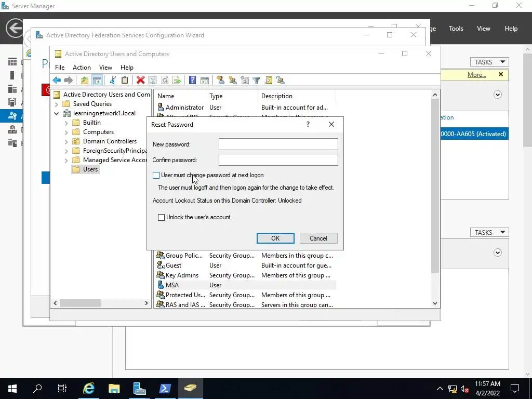Open the Action menu in ADUC

tap(82, 68)
